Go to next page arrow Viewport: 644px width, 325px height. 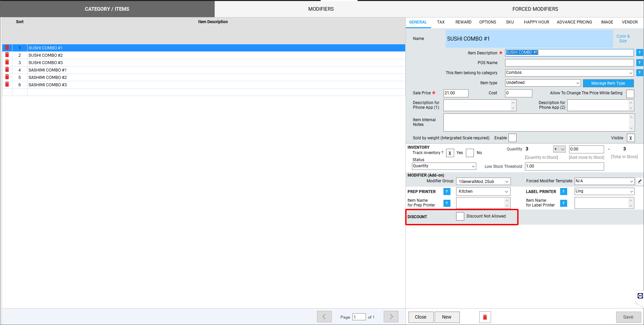(391, 317)
